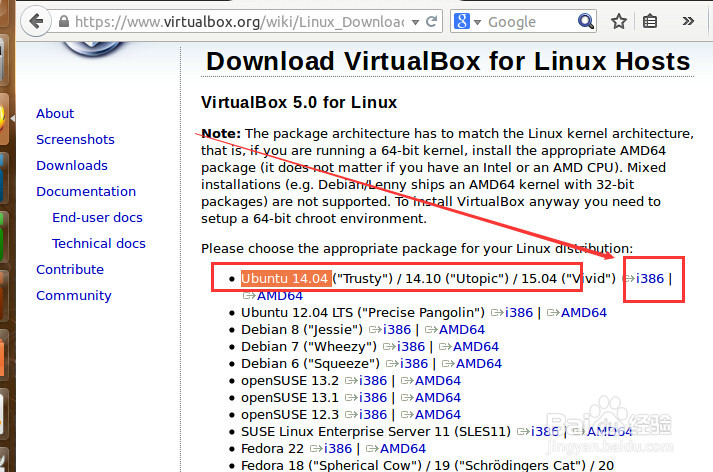Image resolution: width=713 pixels, height=472 pixels.
Task: Click the Download VirtualBox for Linux Hosts title
Action: click(448, 61)
